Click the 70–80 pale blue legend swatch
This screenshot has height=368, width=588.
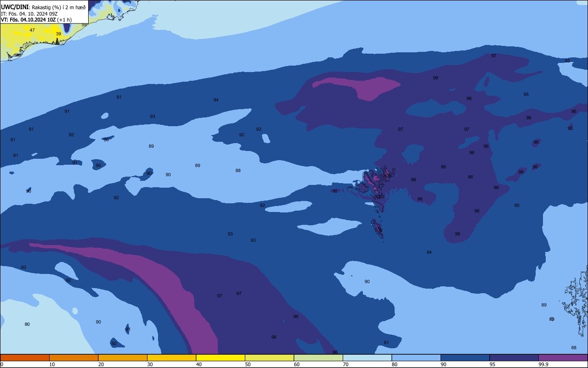(367, 357)
